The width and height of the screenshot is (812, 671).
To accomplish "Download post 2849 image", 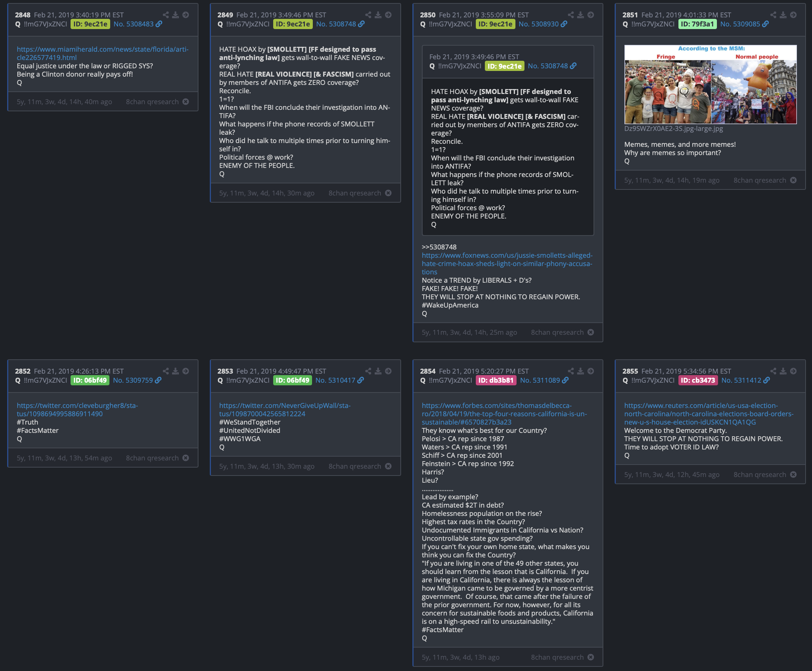I will 378,15.
